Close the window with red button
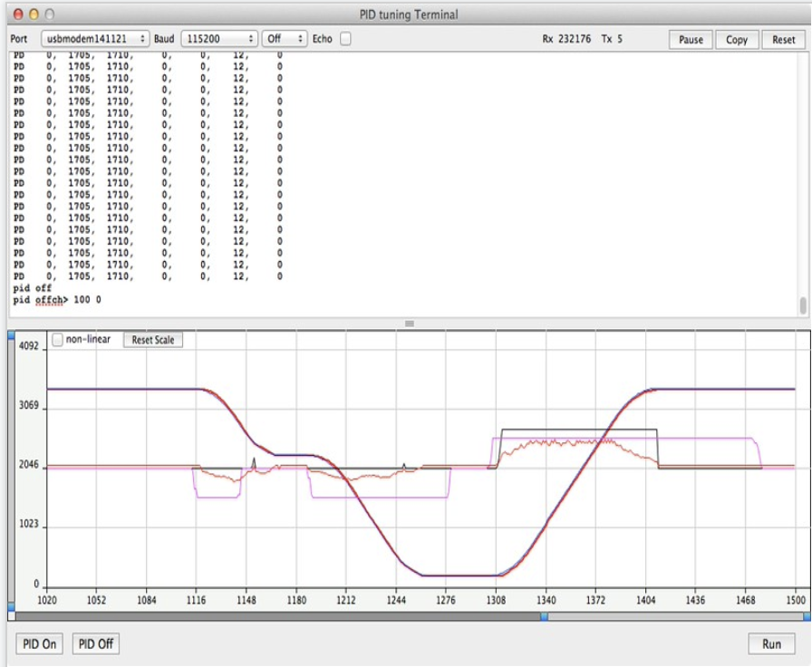Screen dimensions: 812x667 tap(18, 14)
